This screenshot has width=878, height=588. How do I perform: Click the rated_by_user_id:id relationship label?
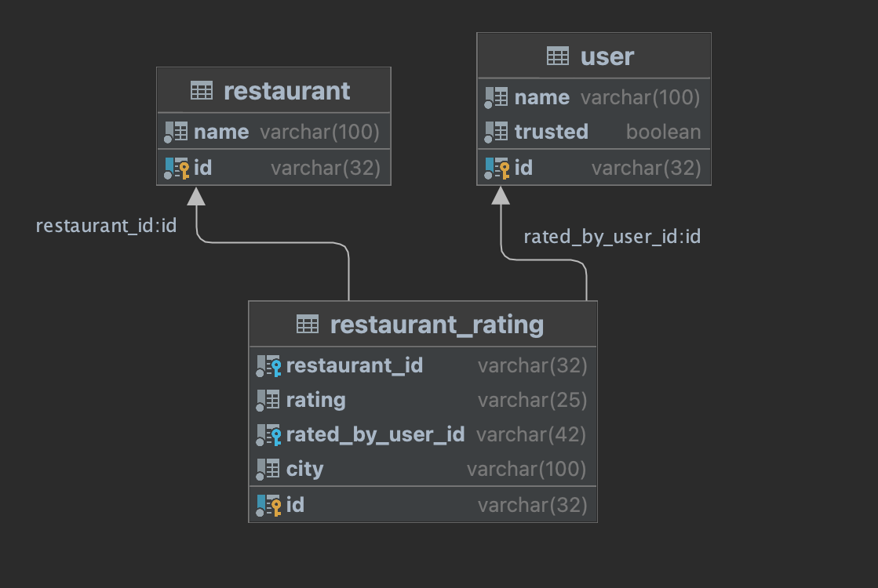pos(612,236)
